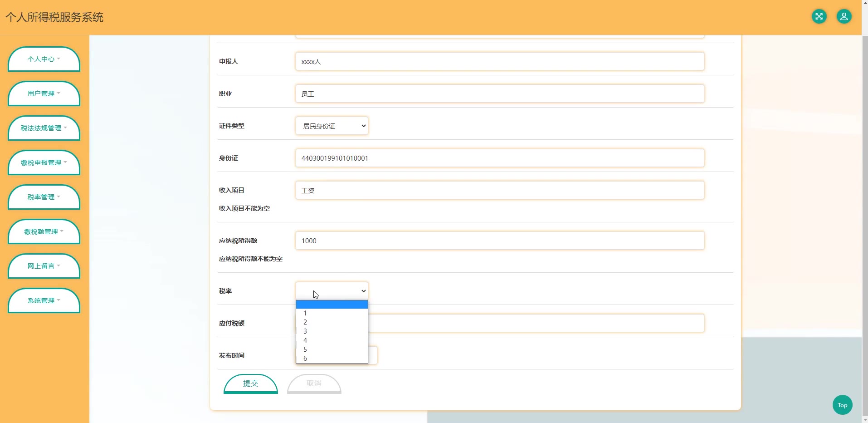Expand the 个人中心 sidebar menu
The width and height of the screenshot is (868, 423).
(x=44, y=59)
